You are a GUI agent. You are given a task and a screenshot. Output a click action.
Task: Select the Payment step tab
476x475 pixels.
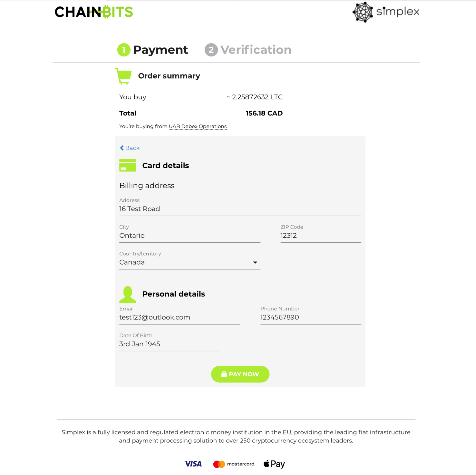(152, 50)
